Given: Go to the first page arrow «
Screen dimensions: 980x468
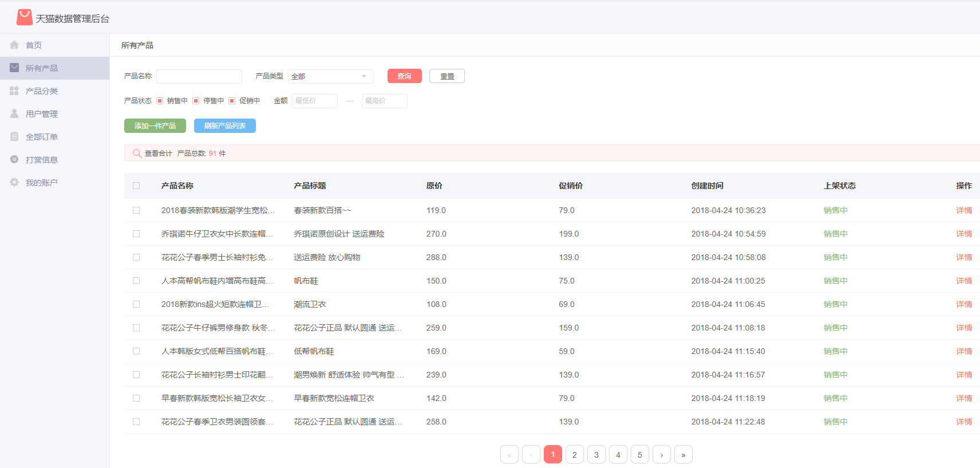Looking at the screenshot, I should (509, 454).
